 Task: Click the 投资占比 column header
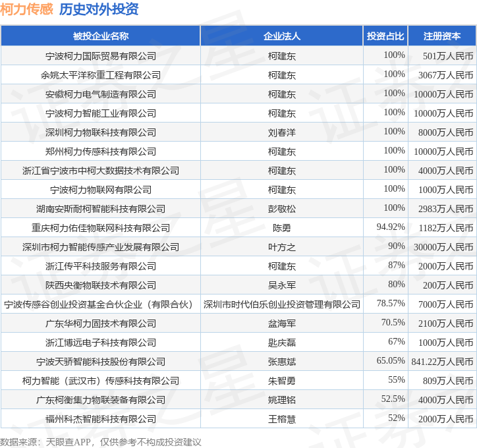point(385,36)
